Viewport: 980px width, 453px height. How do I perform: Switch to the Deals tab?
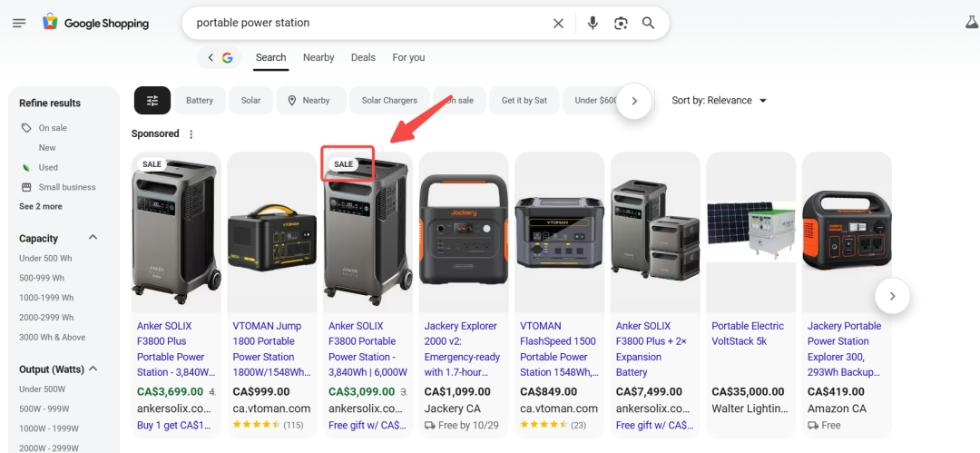click(x=363, y=57)
